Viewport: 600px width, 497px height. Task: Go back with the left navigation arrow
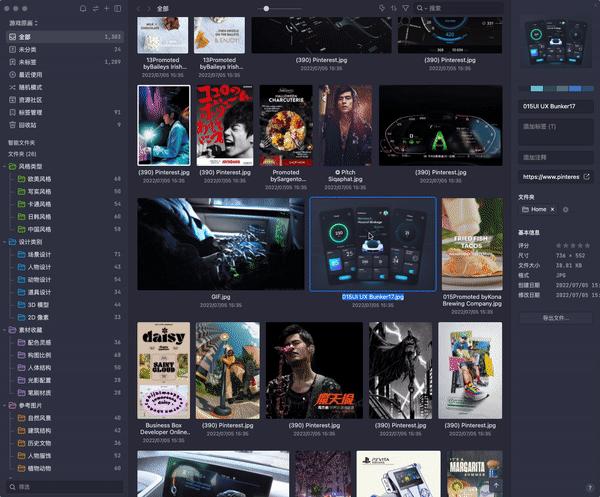point(139,8)
